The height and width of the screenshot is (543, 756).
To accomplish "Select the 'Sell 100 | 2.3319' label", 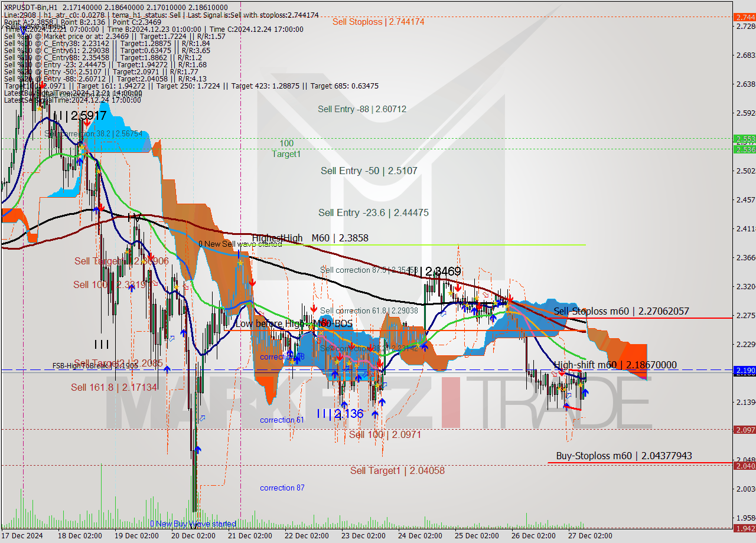I will pyautogui.click(x=109, y=284).
